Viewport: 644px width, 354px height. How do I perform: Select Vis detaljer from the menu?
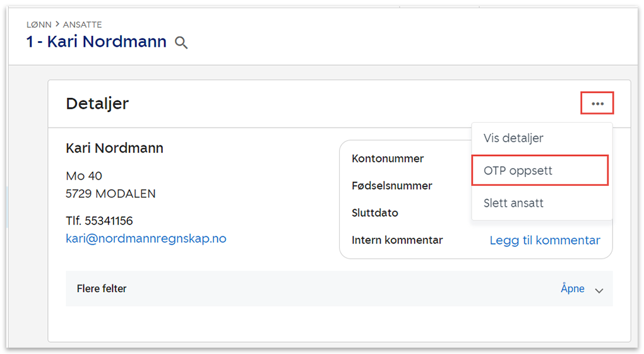click(x=513, y=138)
